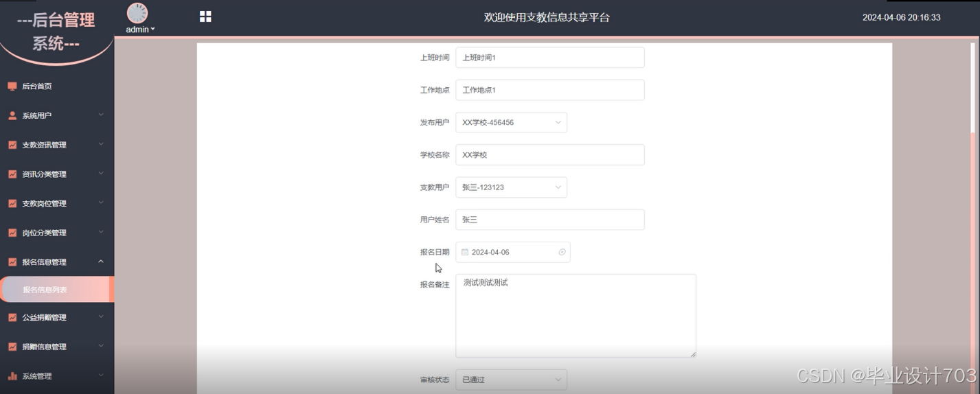This screenshot has width=980, height=394.
Task: Expand 资讯分类管理 using its chevron arrow
Action: (101, 174)
